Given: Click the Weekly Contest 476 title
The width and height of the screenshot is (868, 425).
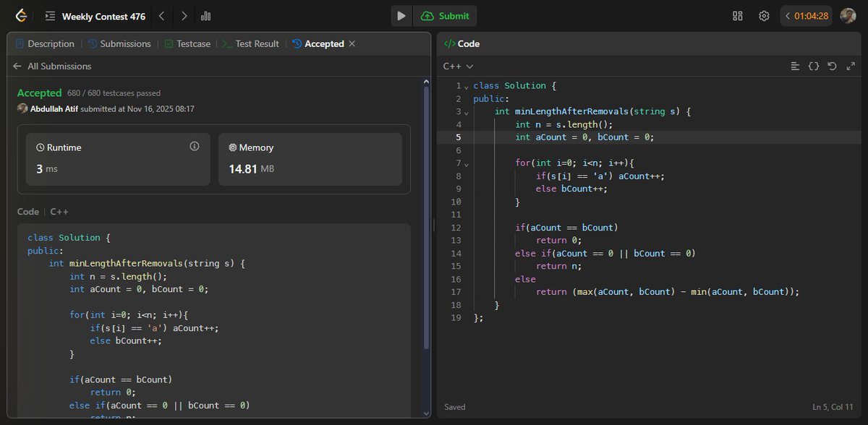Looking at the screenshot, I should pos(103,16).
